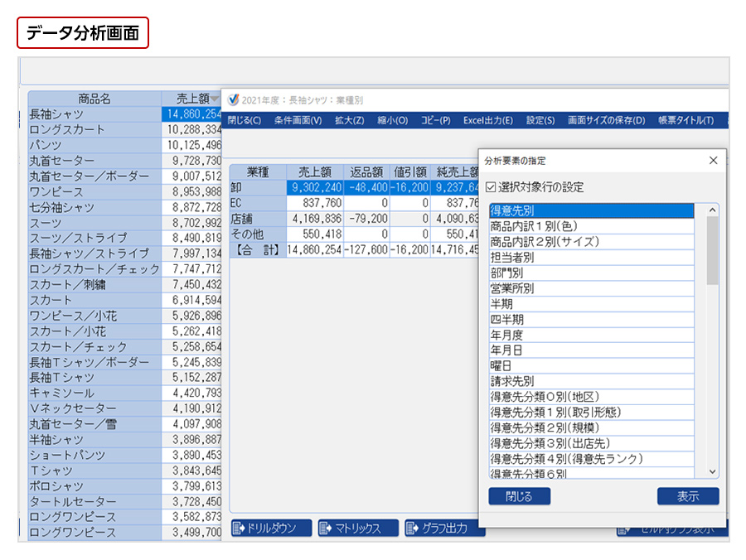746x560 pixels.
Task: Click scroll-up arrow of the analysis list
Action: tap(712, 210)
